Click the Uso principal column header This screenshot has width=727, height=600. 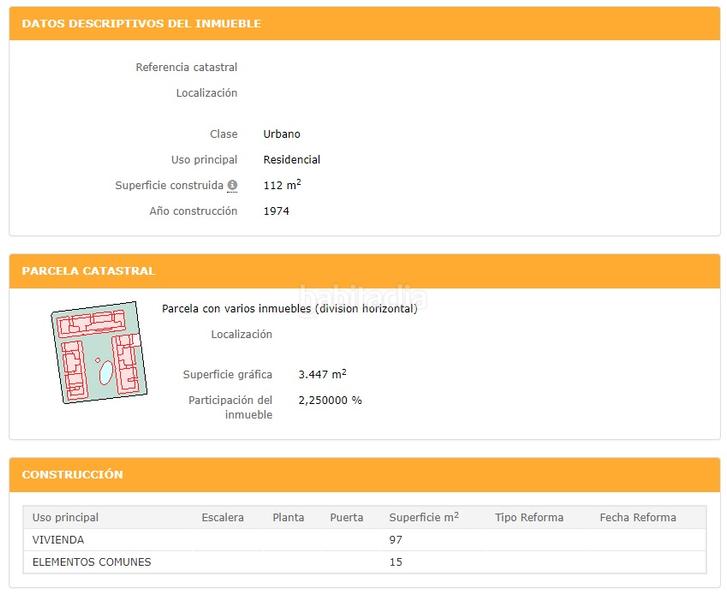point(65,518)
